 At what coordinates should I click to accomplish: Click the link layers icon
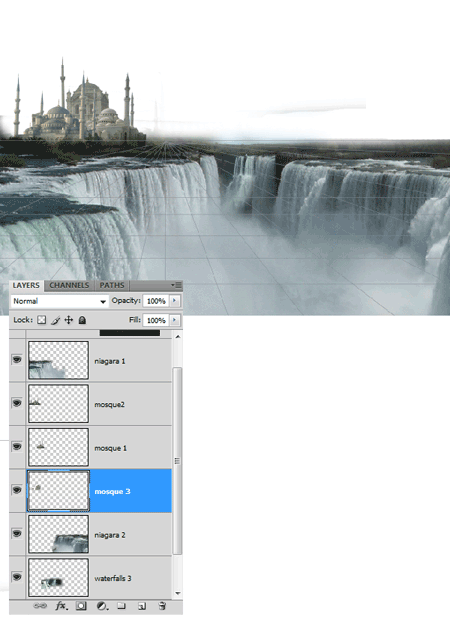40,606
